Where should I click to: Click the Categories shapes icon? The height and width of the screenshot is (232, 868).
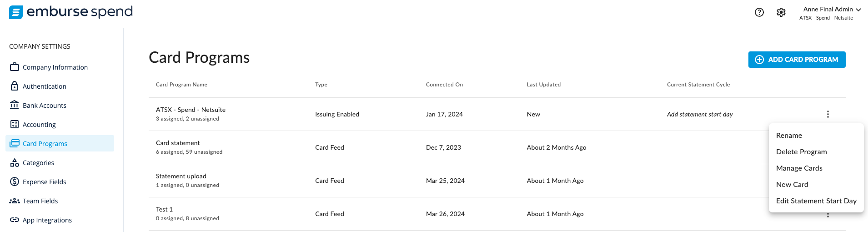pyautogui.click(x=15, y=162)
